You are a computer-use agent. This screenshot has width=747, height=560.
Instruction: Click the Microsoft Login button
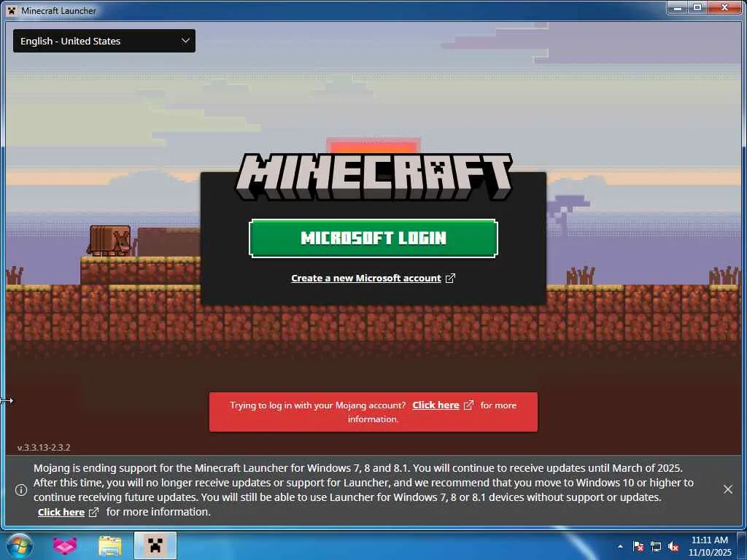pyautogui.click(x=373, y=238)
